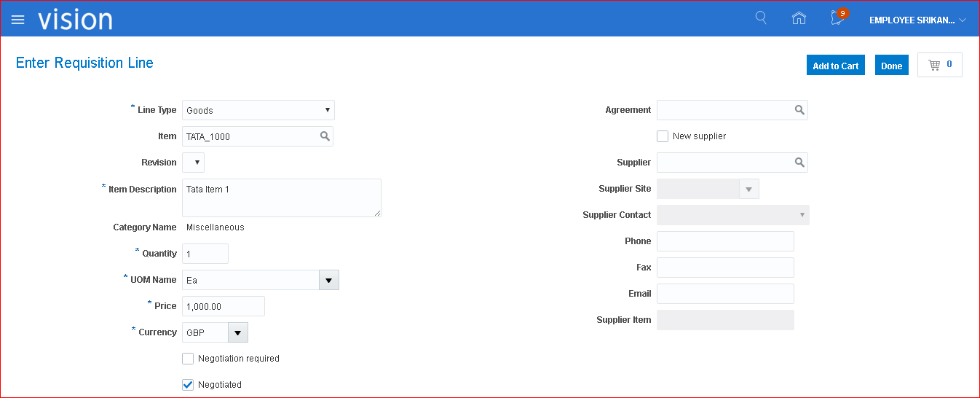980x398 pixels.
Task: Click the Add to Cart button
Action: point(835,66)
